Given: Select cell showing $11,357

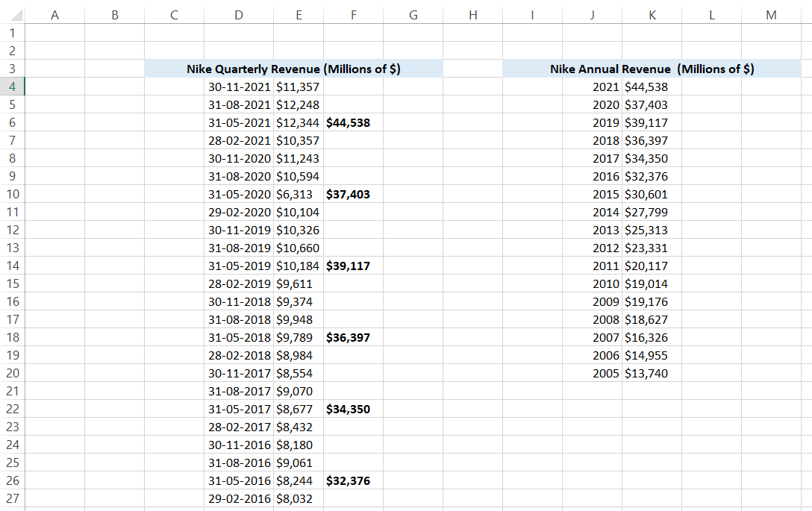Looking at the screenshot, I should (x=299, y=87).
